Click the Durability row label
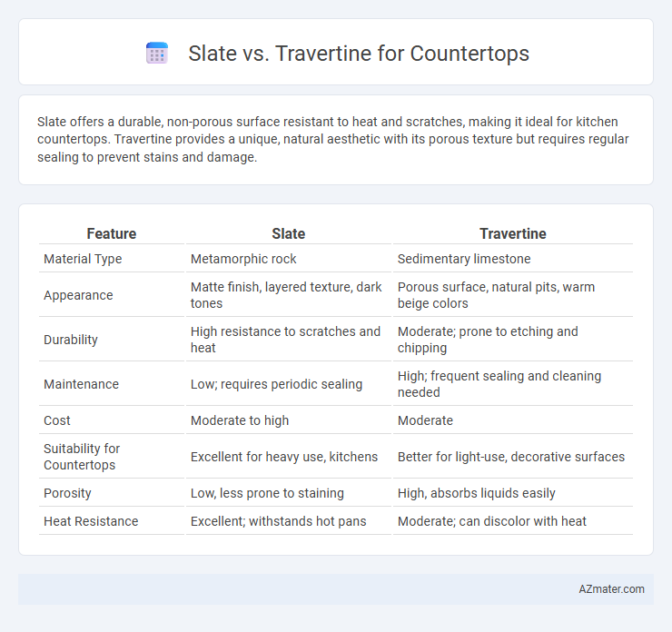Viewport: 672px width, 632px height. pyautogui.click(x=71, y=340)
